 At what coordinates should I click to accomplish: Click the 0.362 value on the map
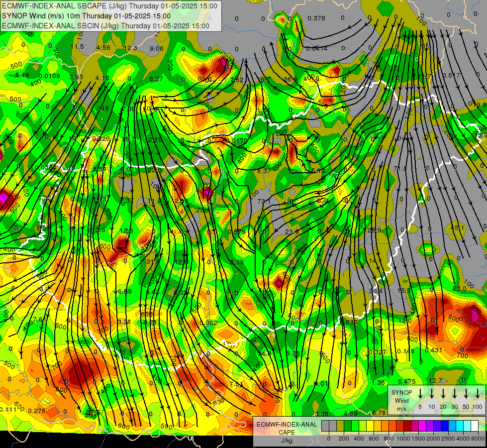[209, 323]
